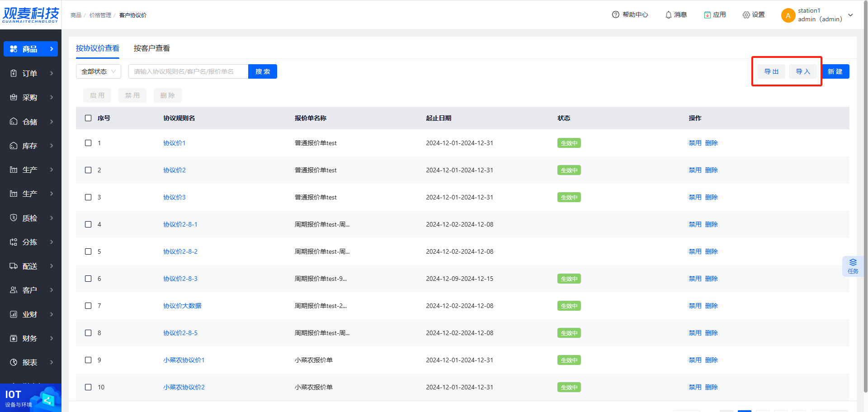Screen dimensions: 868x412
Task: Click the page vertical scrollbar
Action: pos(865,197)
